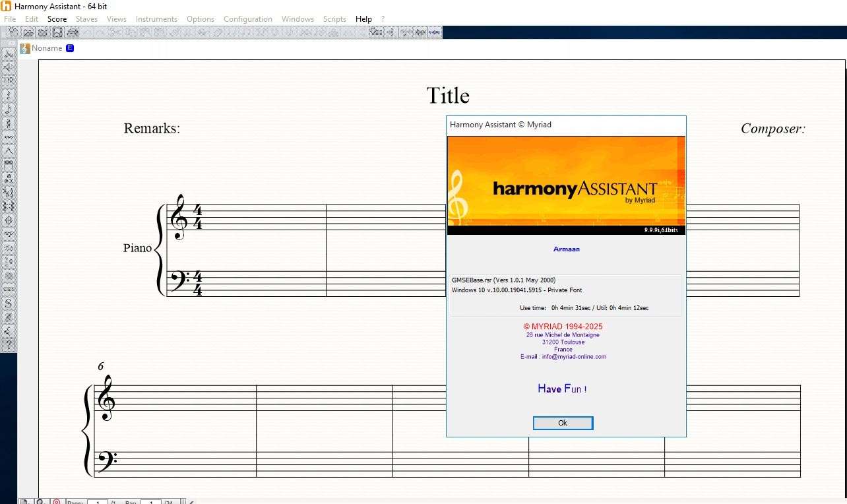Click the New document toolbar icon
This screenshot has height=504, width=847.
tap(13, 32)
